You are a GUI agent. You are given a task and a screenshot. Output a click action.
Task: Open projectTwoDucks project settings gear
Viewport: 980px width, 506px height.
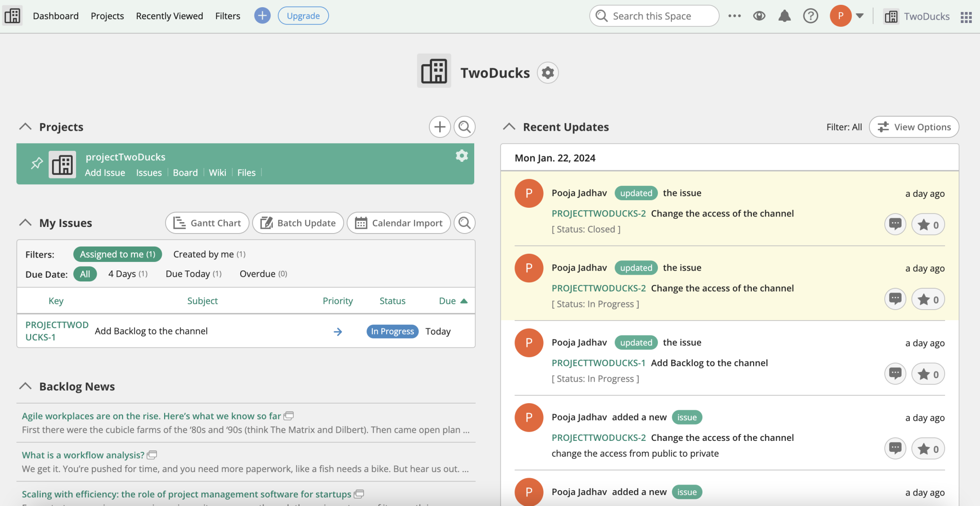pyautogui.click(x=461, y=156)
